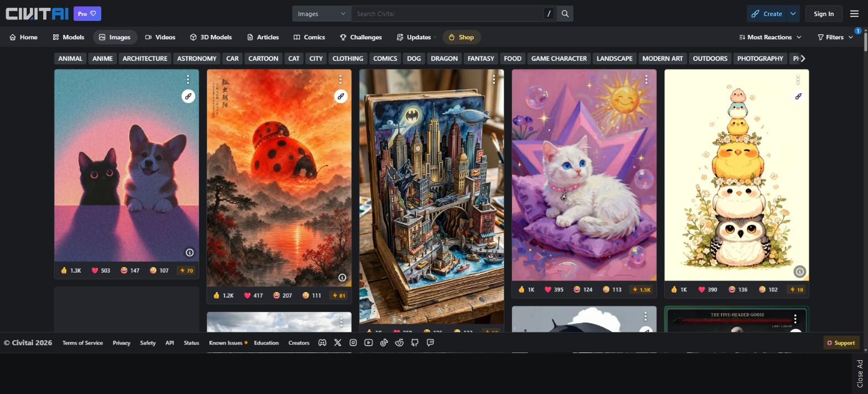This screenshot has height=394, width=868.
Task: Click the Support button
Action: tap(841, 342)
